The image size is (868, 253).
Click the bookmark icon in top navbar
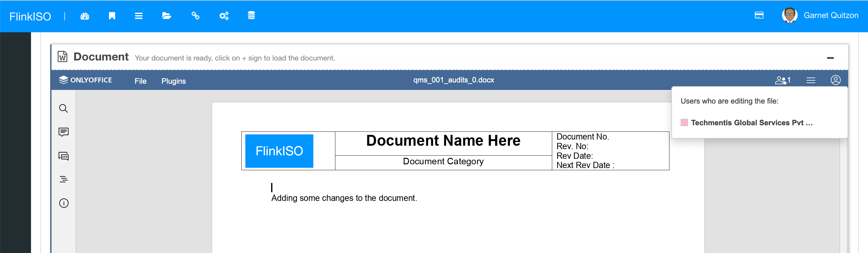pyautogui.click(x=112, y=16)
